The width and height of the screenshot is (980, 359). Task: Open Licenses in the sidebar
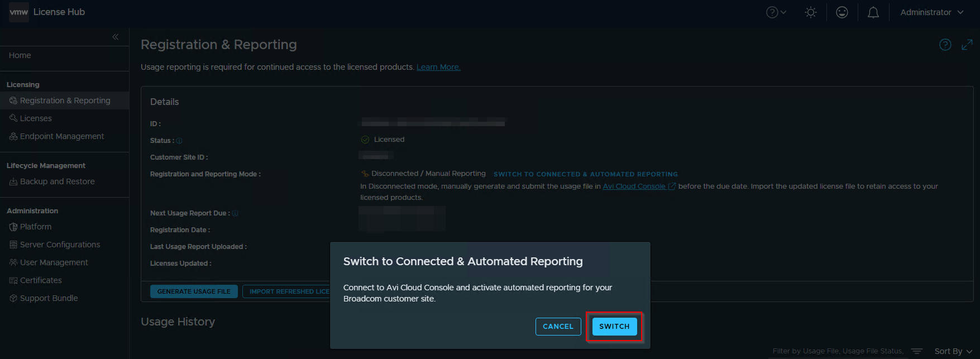[x=36, y=118]
